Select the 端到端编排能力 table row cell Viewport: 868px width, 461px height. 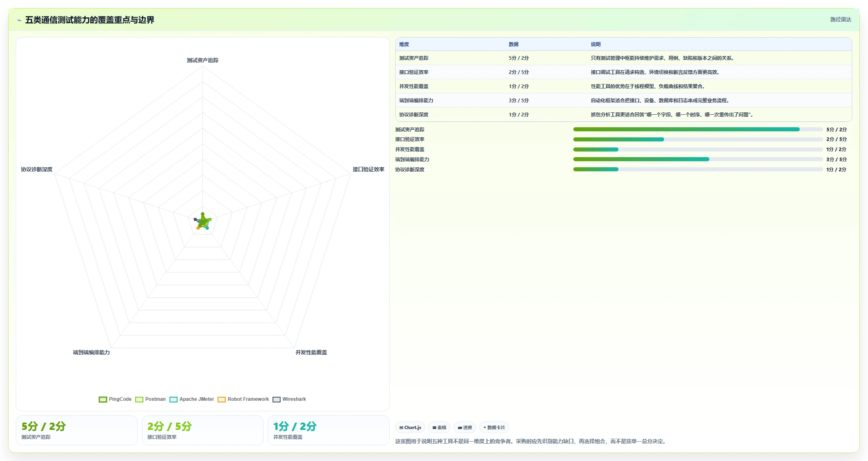pos(416,101)
